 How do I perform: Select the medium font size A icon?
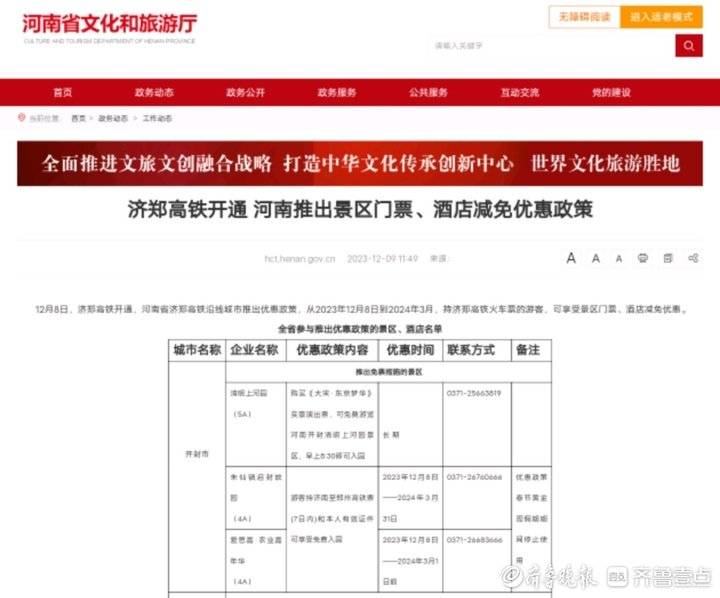pyautogui.click(x=596, y=259)
